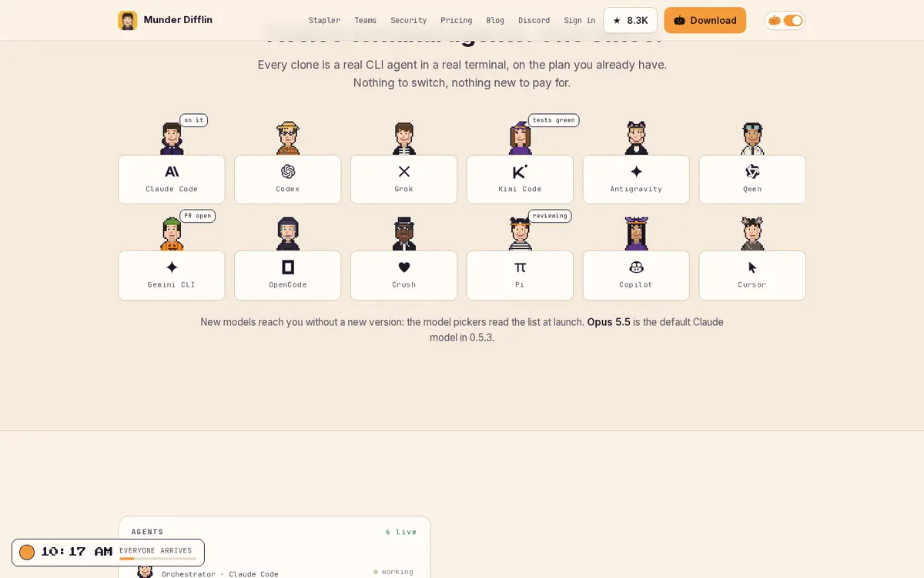The height and width of the screenshot is (578, 924).
Task: Click the 'PR open' speech bubble
Action: tap(197, 216)
